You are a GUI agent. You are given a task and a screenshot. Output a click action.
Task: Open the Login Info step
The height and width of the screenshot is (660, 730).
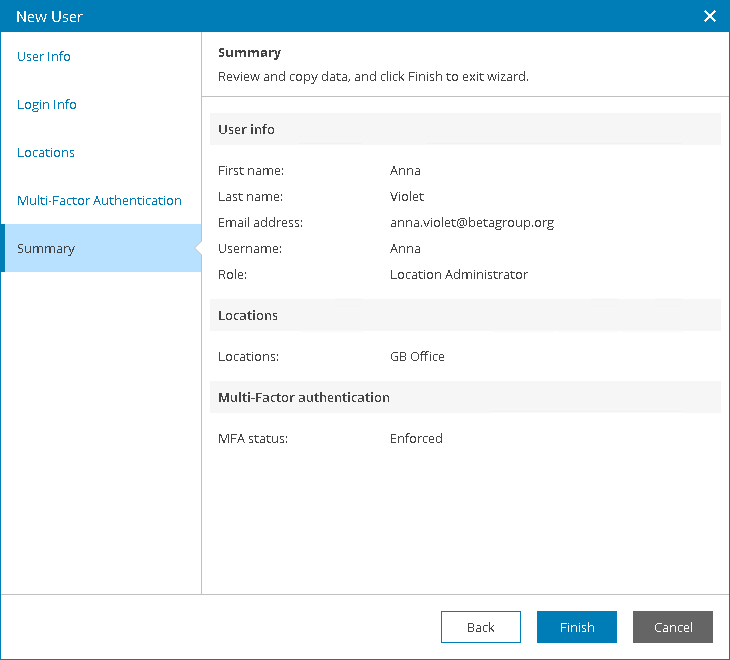[x=47, y=105]
